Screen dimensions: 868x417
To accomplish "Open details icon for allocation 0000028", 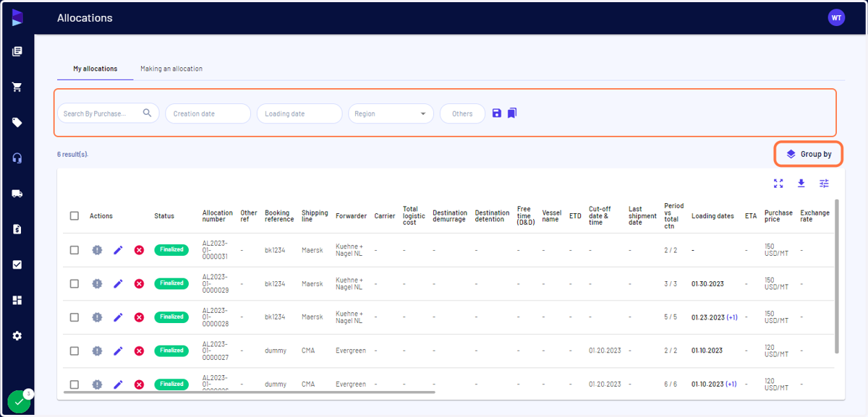I will click(x=97, y=317).
